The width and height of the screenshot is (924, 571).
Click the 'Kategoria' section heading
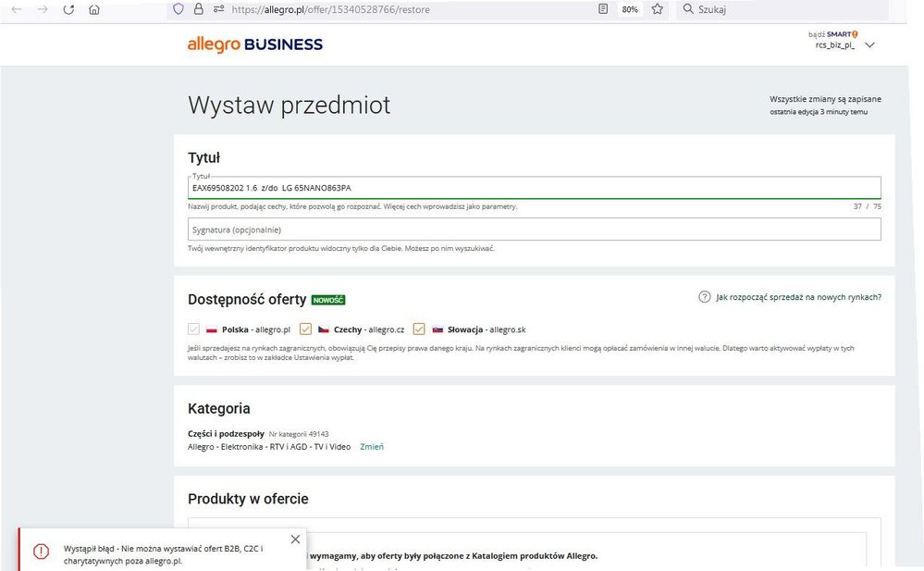[218, 408]
